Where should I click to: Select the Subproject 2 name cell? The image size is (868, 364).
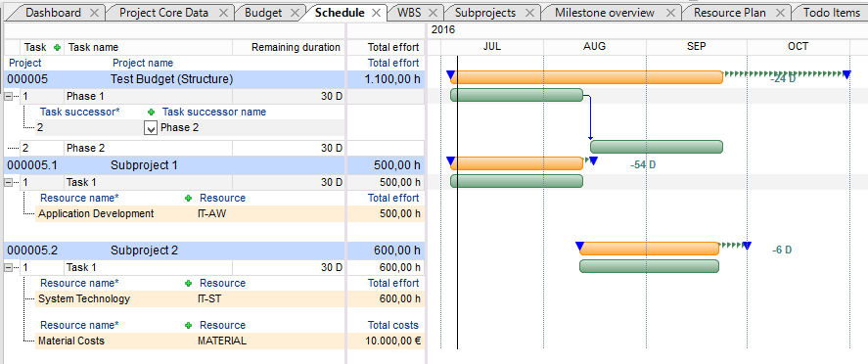pos(145,250)
